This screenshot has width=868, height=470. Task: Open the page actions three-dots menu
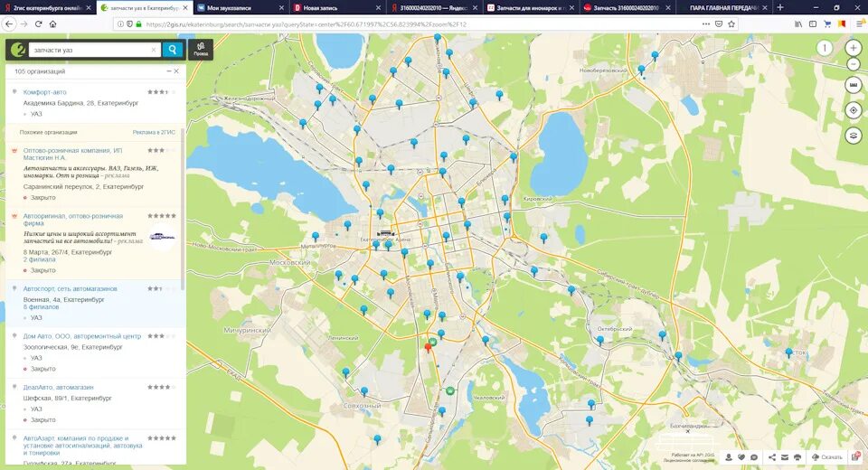tap(706, 24)
